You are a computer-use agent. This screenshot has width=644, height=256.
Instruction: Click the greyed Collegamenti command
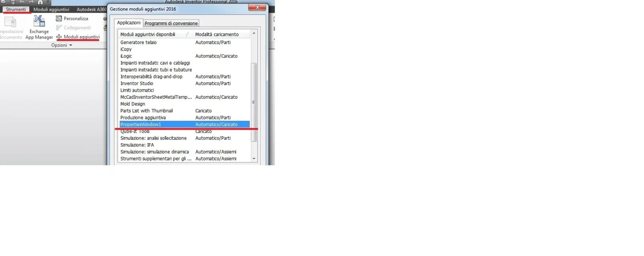tap(73, 28)
